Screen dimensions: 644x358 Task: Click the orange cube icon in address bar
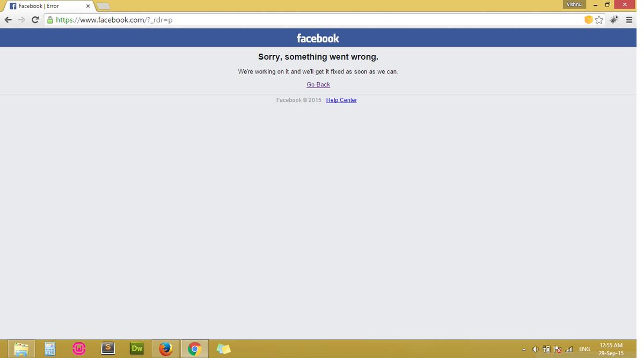point(588,20)
